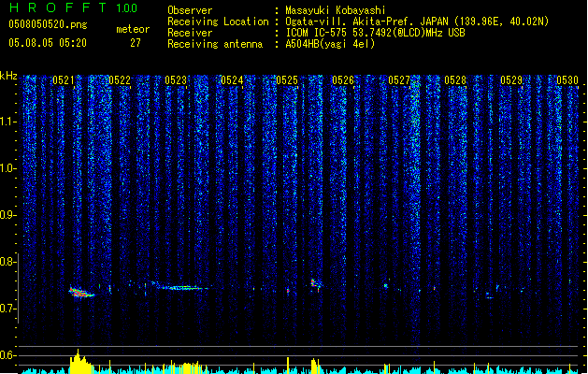This screenshot has height=374, width=588.
Task: Click the 0529 time marker
Action: click(511, 80)
